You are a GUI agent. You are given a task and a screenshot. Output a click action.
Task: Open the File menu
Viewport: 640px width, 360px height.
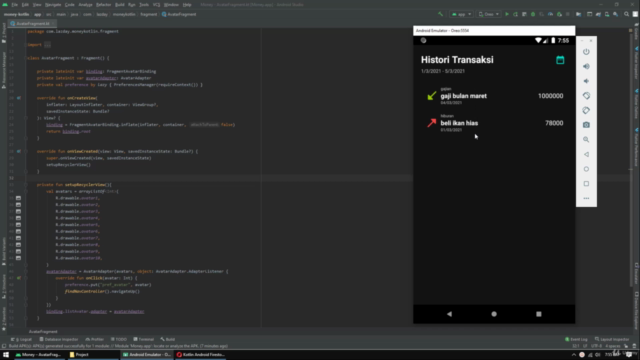click(x=14, y=4)
